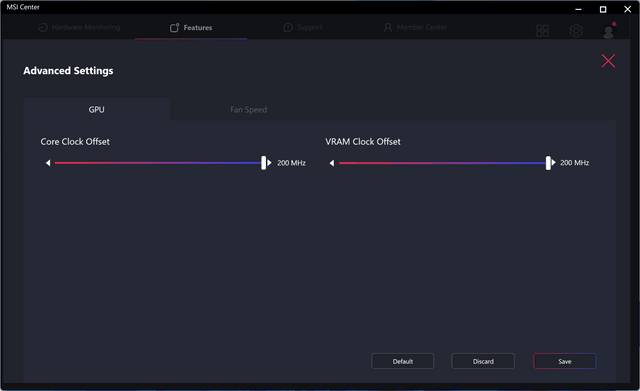Click the Core Clock Offset label
Viewport: 640px width, 391px height.
click(x=75, y=142)
